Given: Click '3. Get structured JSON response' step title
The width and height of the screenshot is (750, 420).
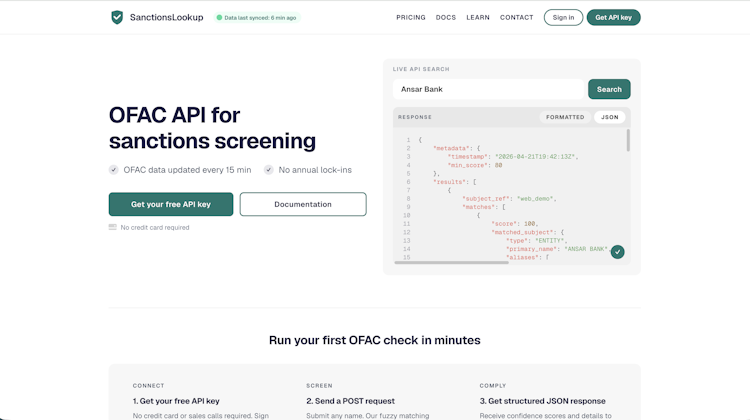Looking at the screenshot, I should click(542, 401).
